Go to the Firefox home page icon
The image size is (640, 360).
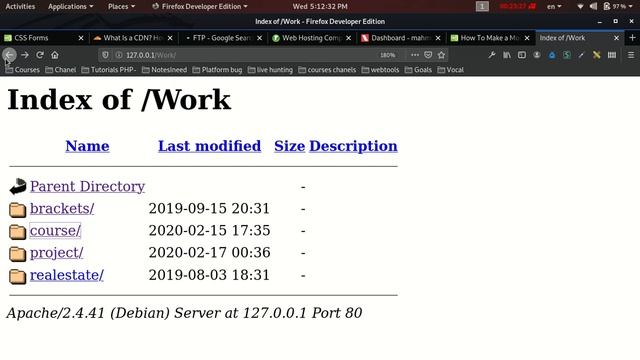pyautogui.click(x=55, y=55)
